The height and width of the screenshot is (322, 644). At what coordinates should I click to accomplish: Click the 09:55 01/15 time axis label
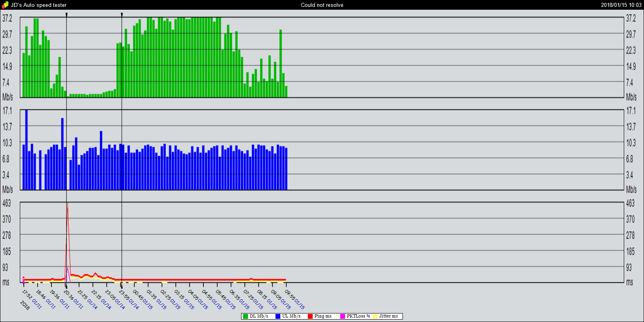[x=294, y=299]
